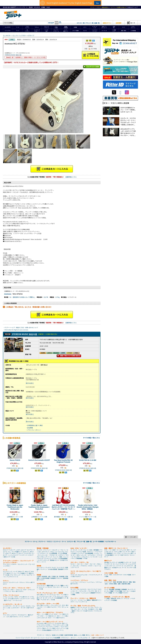
Task: Open the SUM 41 guitar article thumbnail
Action: [x=111, y=111]
